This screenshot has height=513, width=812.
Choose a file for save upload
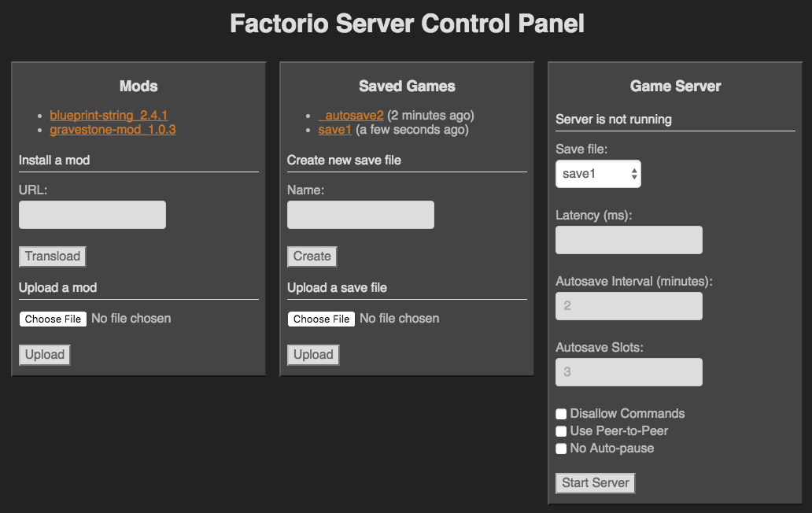321,319
